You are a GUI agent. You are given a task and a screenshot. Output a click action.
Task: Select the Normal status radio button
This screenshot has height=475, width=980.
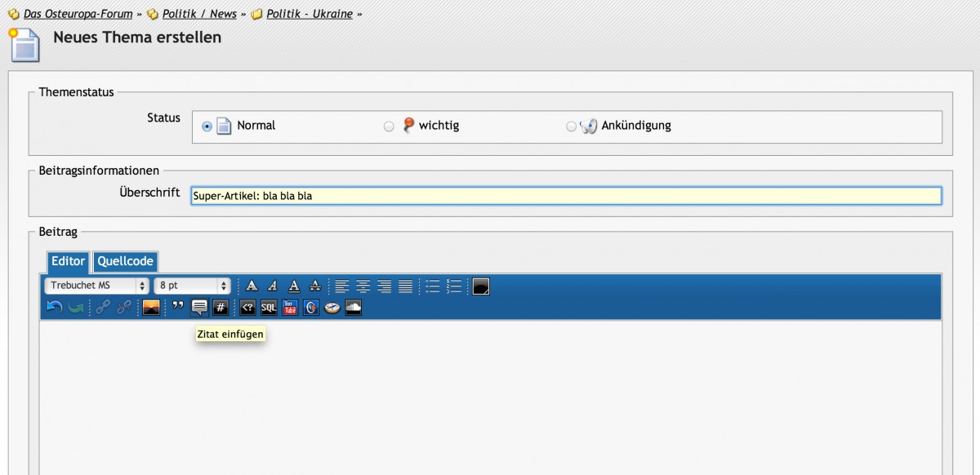[x=207, y=127]
